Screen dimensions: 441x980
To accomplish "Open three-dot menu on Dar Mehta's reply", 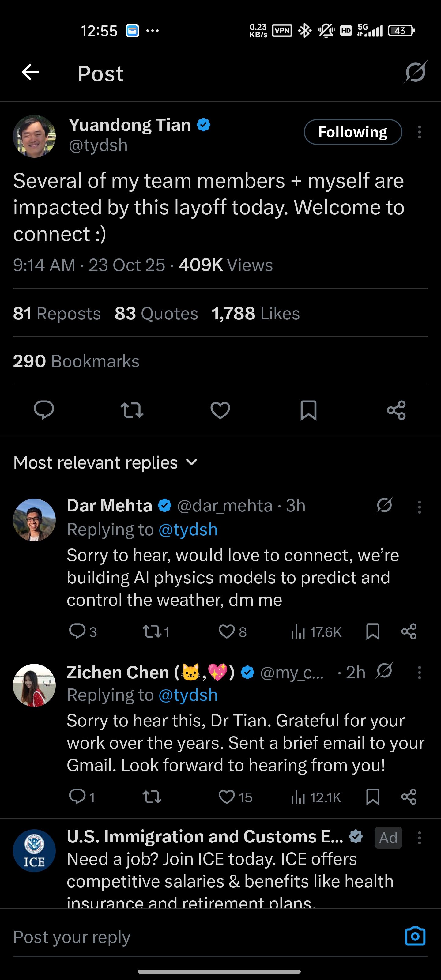I will 419,507.
